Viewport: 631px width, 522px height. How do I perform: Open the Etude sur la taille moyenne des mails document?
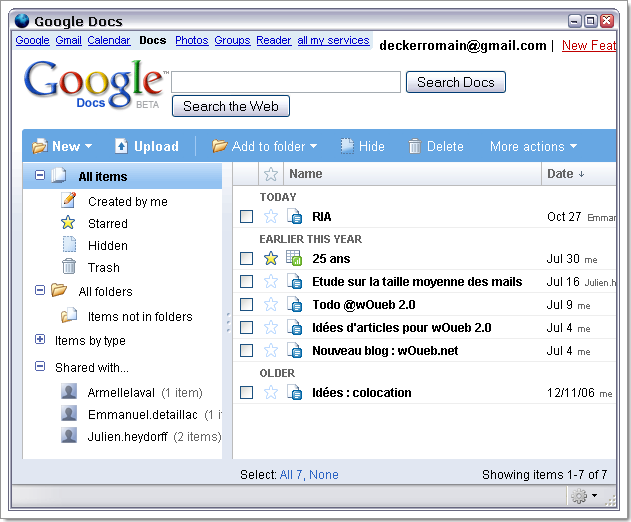[417, 282]
